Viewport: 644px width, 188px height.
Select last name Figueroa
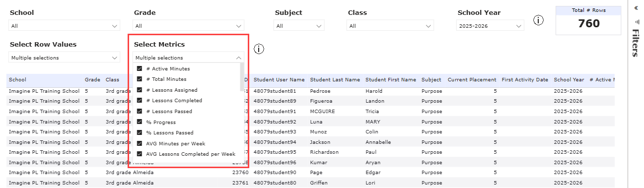(322, 101)
